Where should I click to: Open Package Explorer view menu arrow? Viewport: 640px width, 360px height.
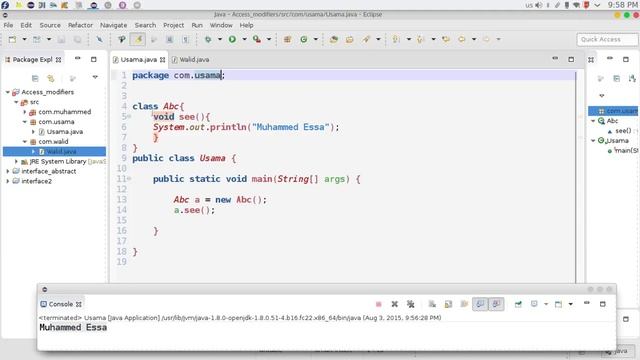[x=95, y=77]
